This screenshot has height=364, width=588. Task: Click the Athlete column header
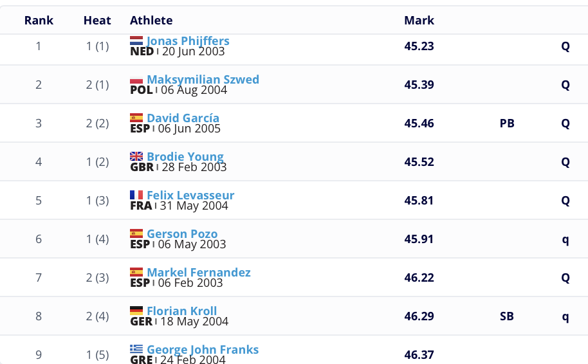click(151, 21)
